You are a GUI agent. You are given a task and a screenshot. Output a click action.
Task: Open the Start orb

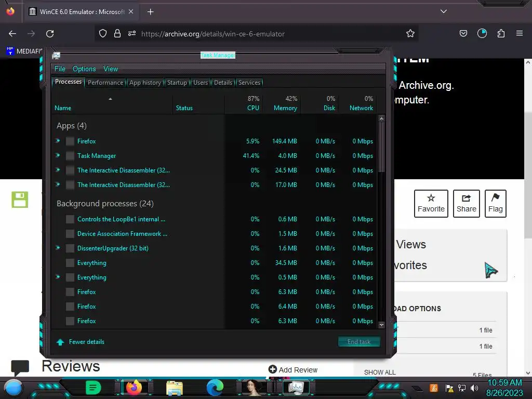[13, 388]
